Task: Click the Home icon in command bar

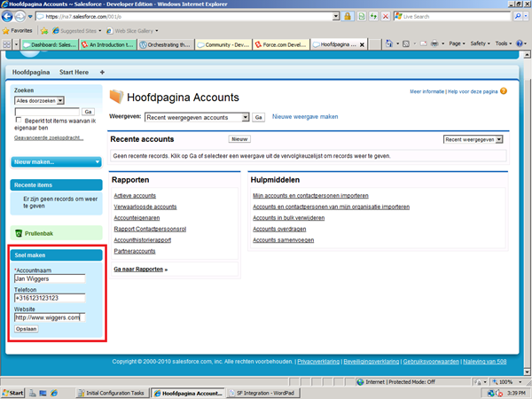Action: (389, 43)
